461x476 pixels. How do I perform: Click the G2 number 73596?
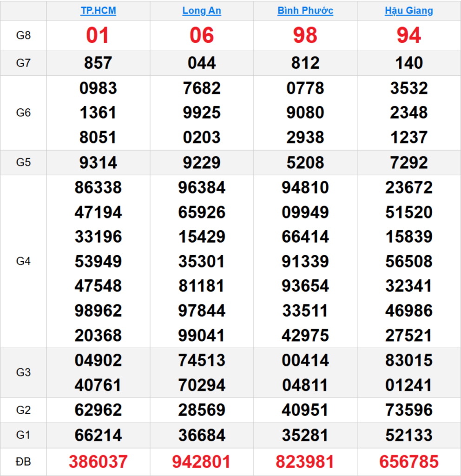tap(409, 410)
